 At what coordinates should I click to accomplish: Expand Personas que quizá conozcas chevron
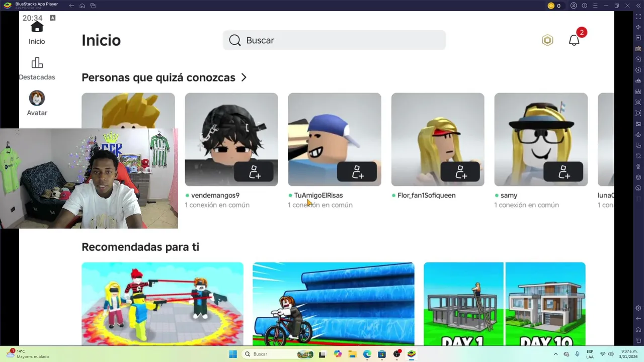pos(244,77)
